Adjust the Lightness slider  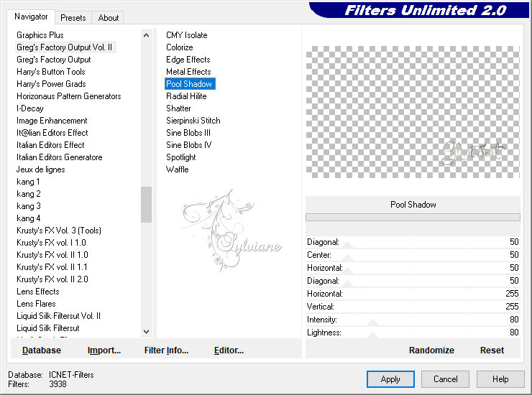[x=413, y=333]
